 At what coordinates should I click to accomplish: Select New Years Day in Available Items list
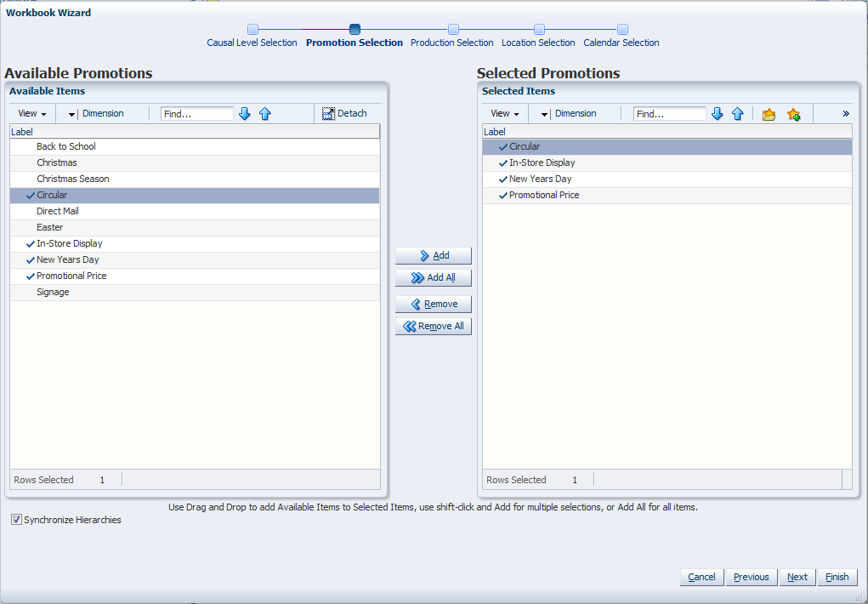[x=195, y=259]
